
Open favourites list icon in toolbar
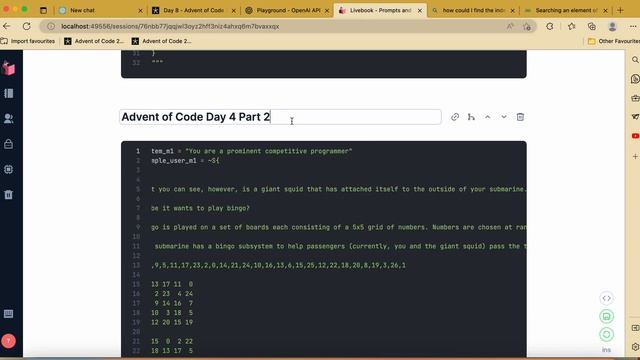point(571,27)
